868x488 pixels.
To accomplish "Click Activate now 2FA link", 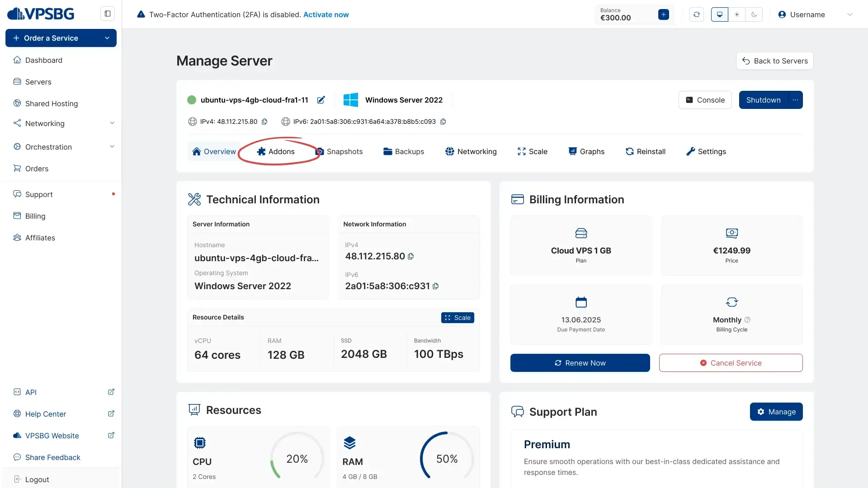I will (325, 14).
